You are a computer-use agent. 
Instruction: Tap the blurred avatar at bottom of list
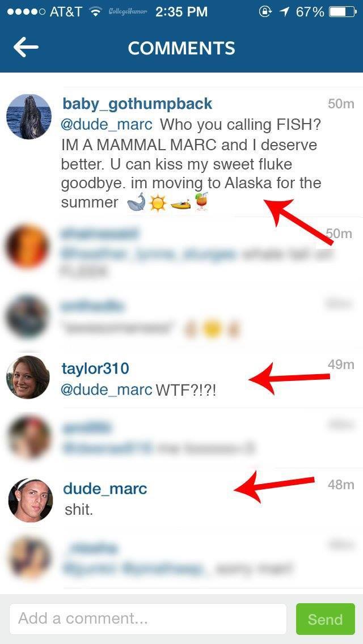point(29,558)
